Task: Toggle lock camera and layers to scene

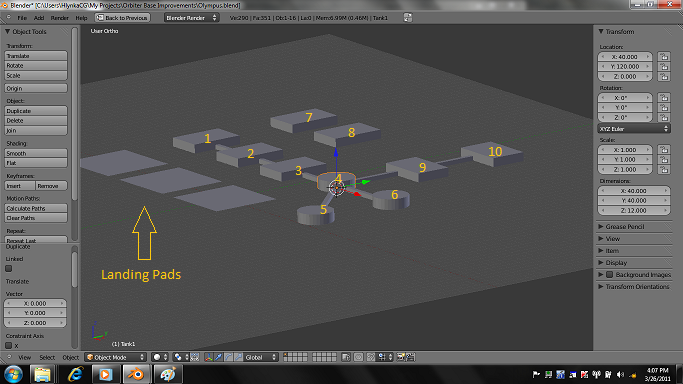Action: point(346,357)
